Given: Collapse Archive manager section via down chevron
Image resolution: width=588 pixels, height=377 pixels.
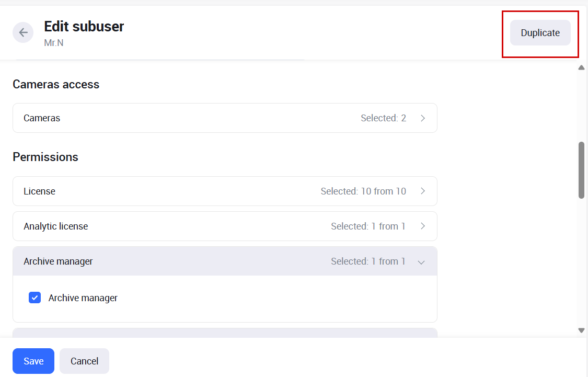Looking at the screenshot, I should pyautogui.click(x=422, y=262).
